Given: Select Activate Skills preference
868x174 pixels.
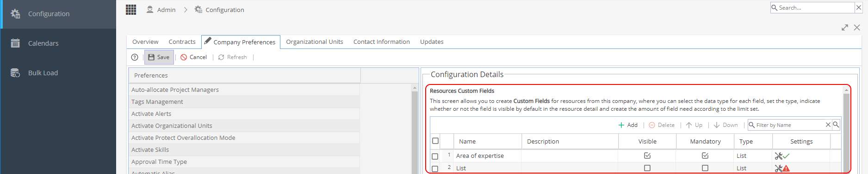Looking at the screenshot, I should click(244, 150).
